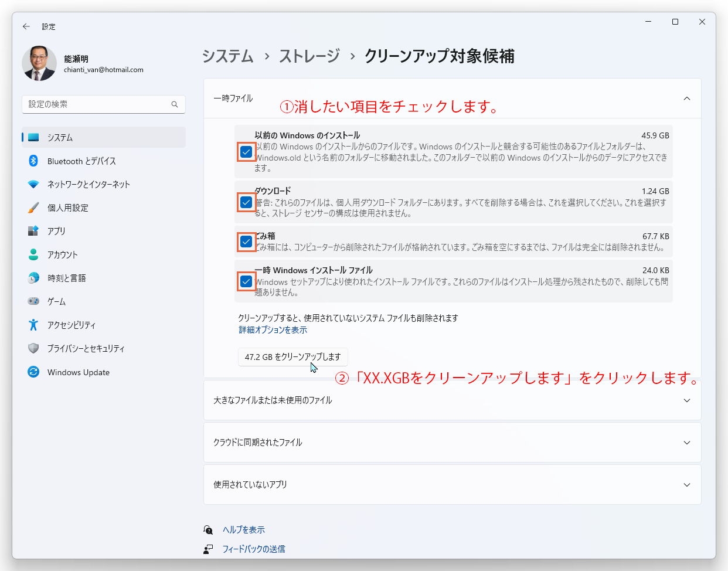Click the 45.9 GB size value

click(x=655, y=135)
